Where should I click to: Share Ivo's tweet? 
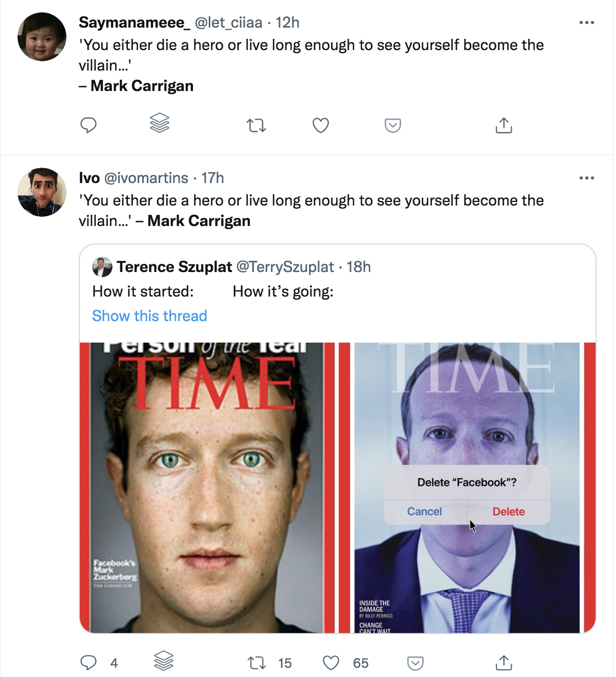pos(504,663)
